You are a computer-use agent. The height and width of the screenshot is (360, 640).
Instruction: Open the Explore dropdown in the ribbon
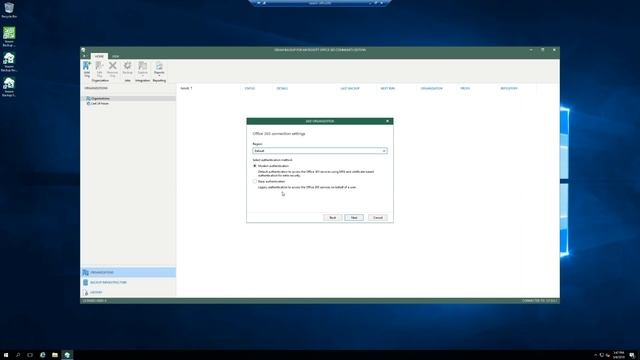coord(142,69)
